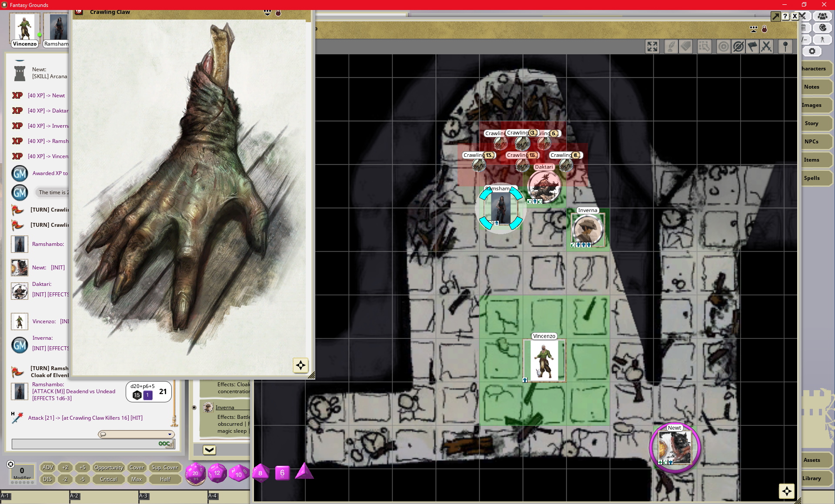The width and height of the screenshot is (835, 504).
Task: Click the Vincenzo token on the map
Action: tap(544, 361)
